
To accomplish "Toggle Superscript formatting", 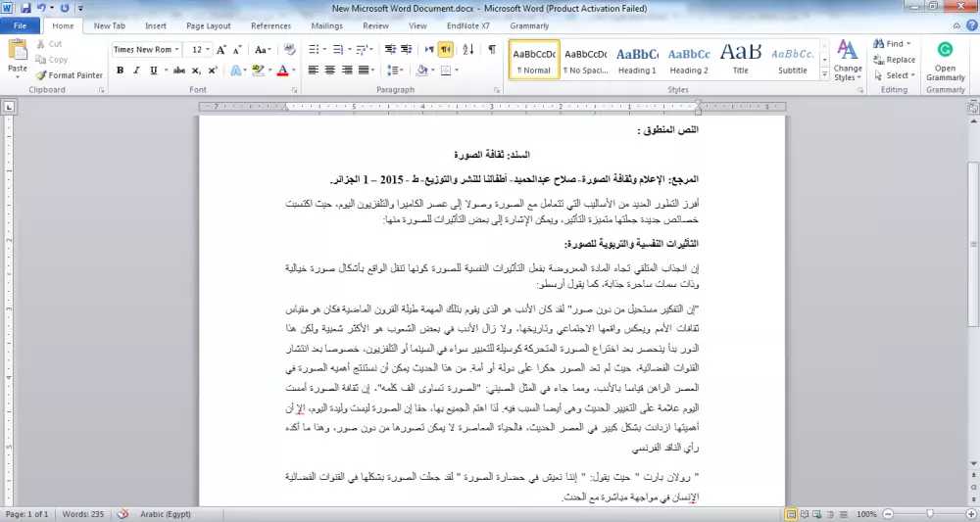I will (x=213, y=70).
